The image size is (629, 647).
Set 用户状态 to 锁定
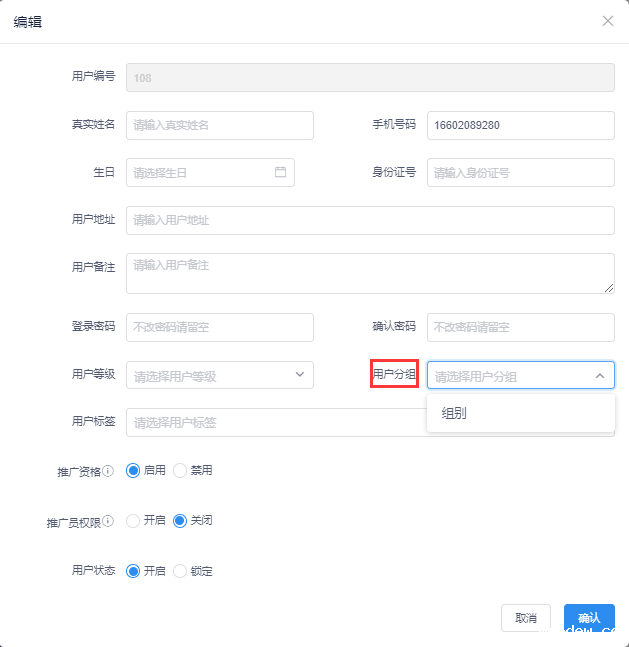[x=180, y=571]
